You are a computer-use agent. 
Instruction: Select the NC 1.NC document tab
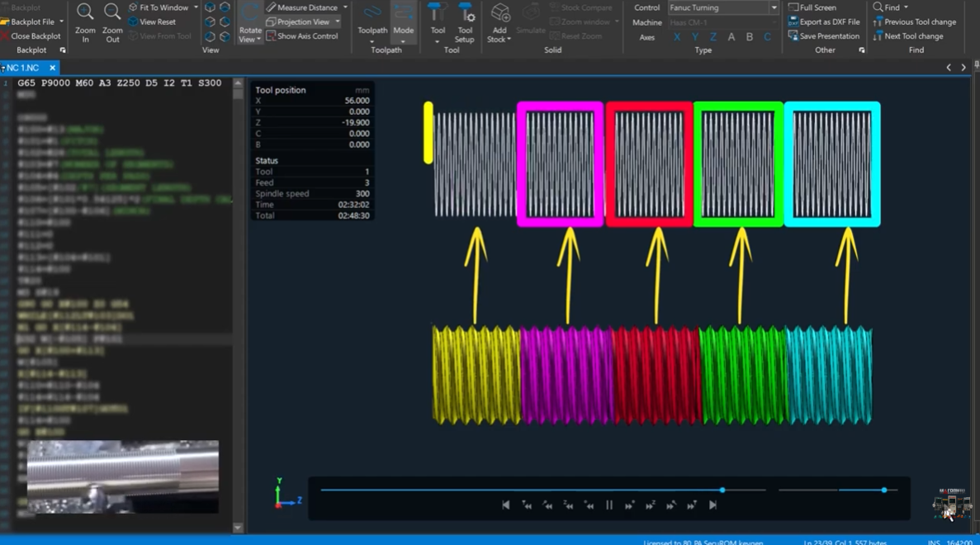click(23, 68)
